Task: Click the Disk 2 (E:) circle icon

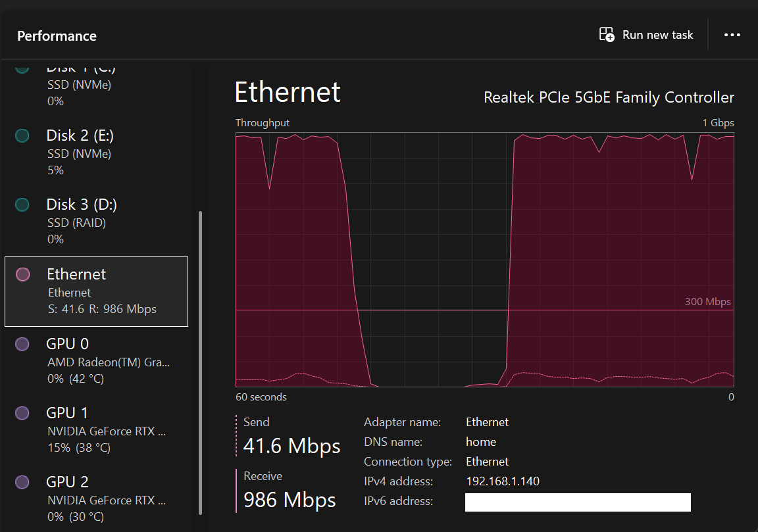Action: pos(22,135)
